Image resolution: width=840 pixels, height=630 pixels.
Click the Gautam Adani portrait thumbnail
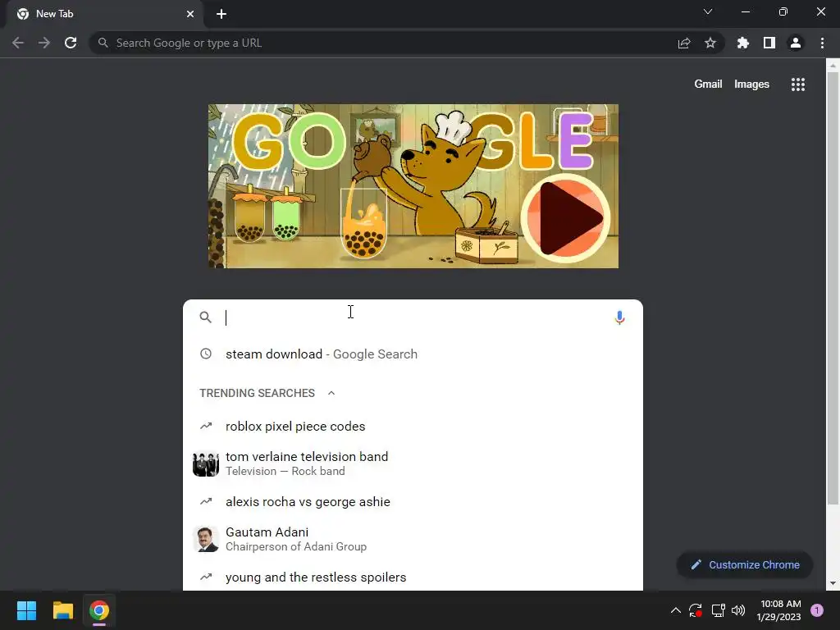pos(206,539)
